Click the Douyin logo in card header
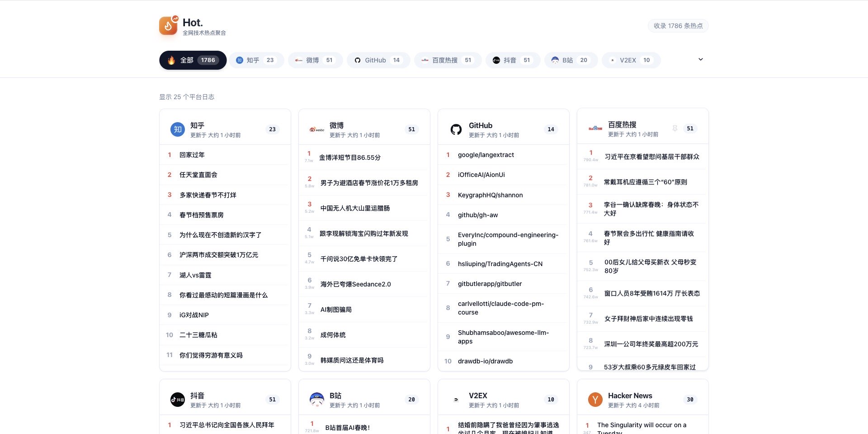Viewport: 868px width, 434px height. [178, 400]
